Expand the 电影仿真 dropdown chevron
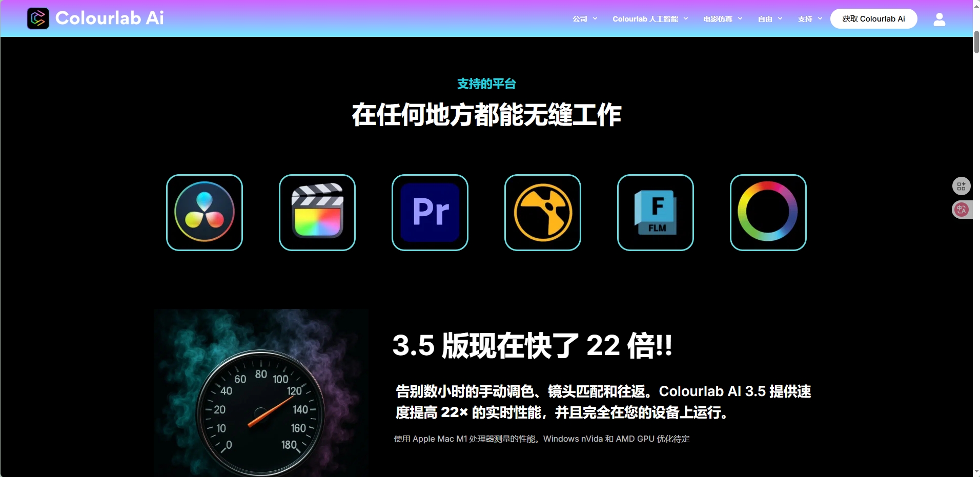Image resolution: width=980 pixels, height=477 pixels. 740,19
